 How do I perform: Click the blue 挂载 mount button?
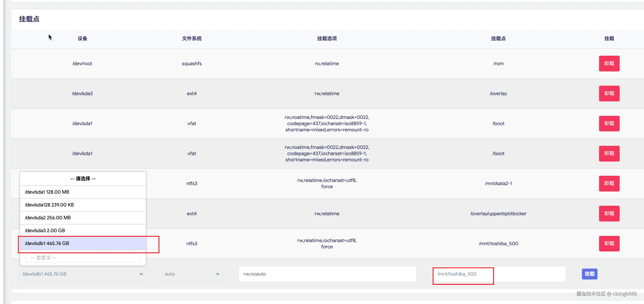(589, 274)
